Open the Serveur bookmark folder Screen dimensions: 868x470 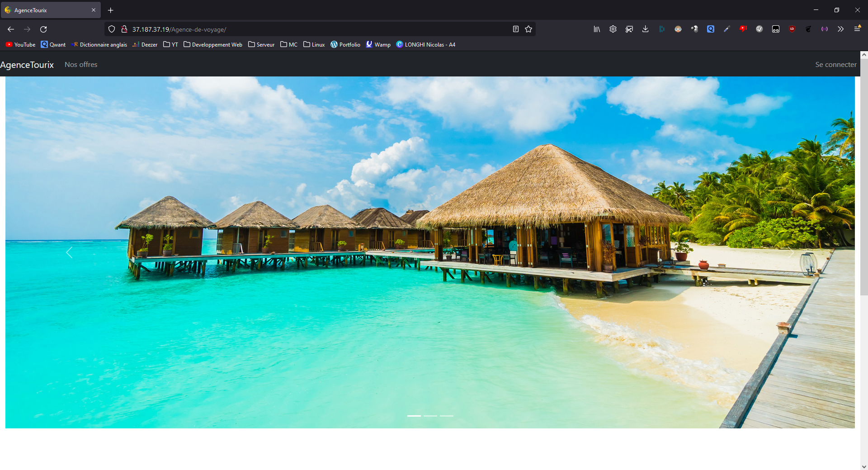pyautogui.click(x=261, y=45)
